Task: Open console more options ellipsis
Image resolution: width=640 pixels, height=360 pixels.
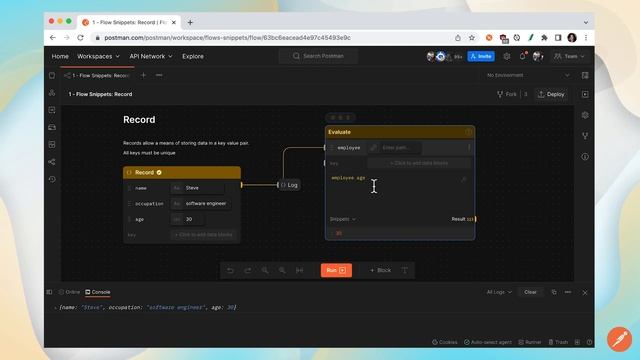Action: pos(568,292)
